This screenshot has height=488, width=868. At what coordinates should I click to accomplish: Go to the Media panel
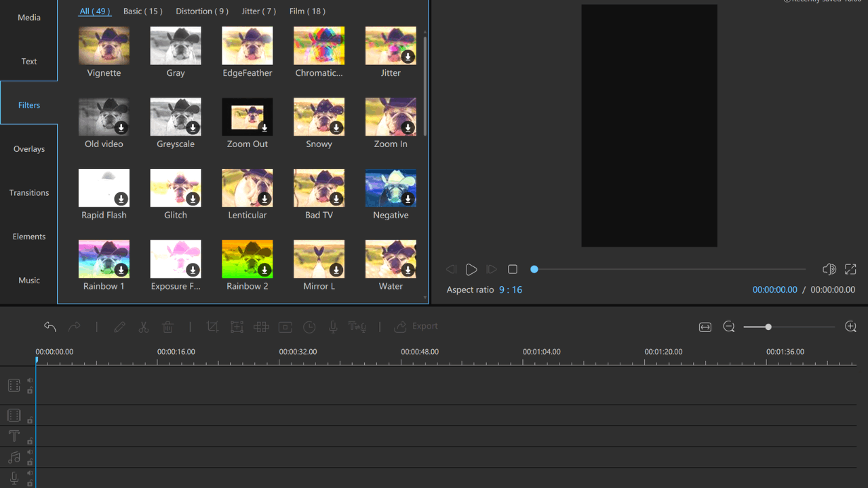tap(29, 18)
